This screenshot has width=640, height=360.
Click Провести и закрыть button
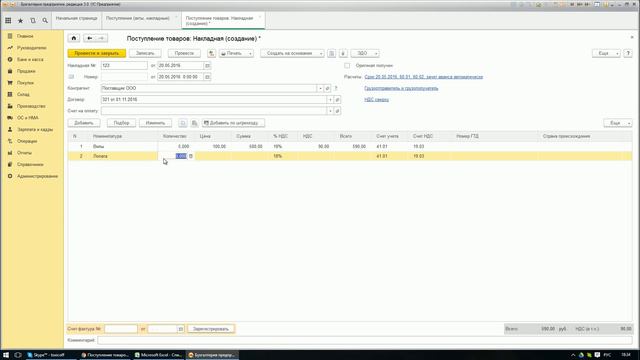point(97,53)
